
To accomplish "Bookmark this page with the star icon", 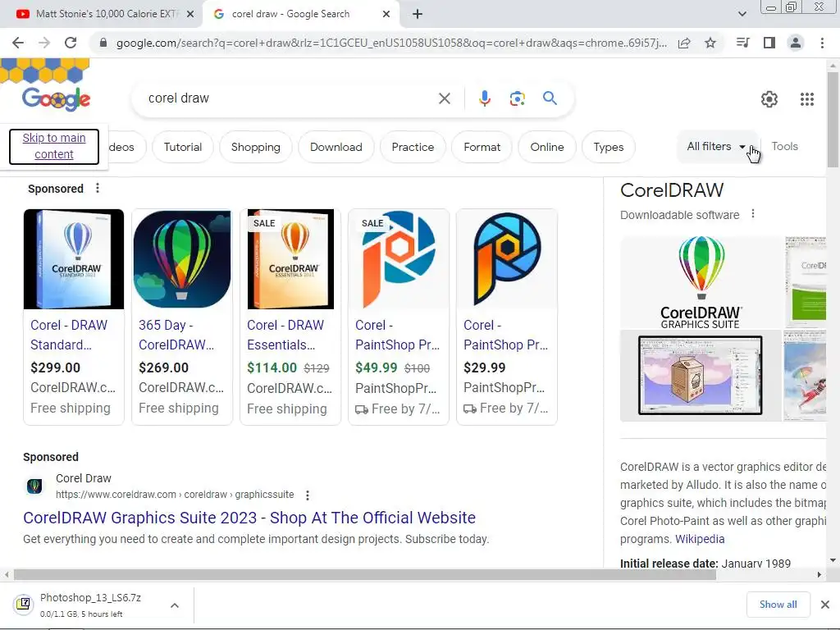I will (710, 43).
